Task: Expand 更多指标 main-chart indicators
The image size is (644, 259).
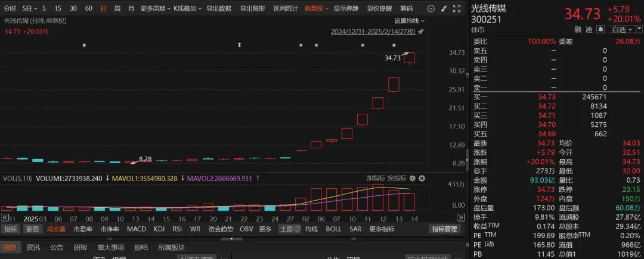Action: point(382,229)
